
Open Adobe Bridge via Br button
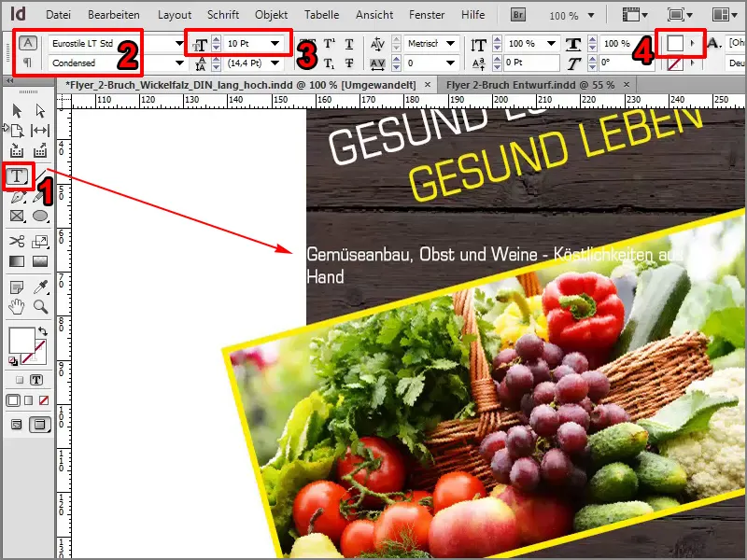point(518,15)
